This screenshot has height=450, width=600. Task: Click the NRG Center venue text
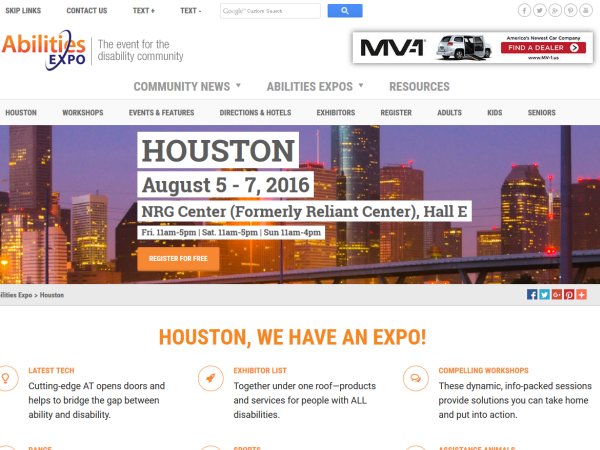coord(304,211)
